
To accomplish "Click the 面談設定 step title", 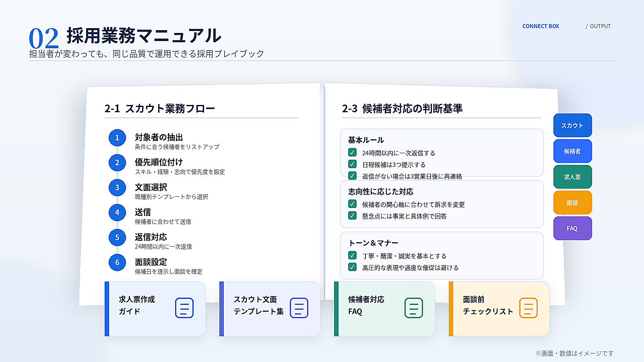I will tap(151, 262).
